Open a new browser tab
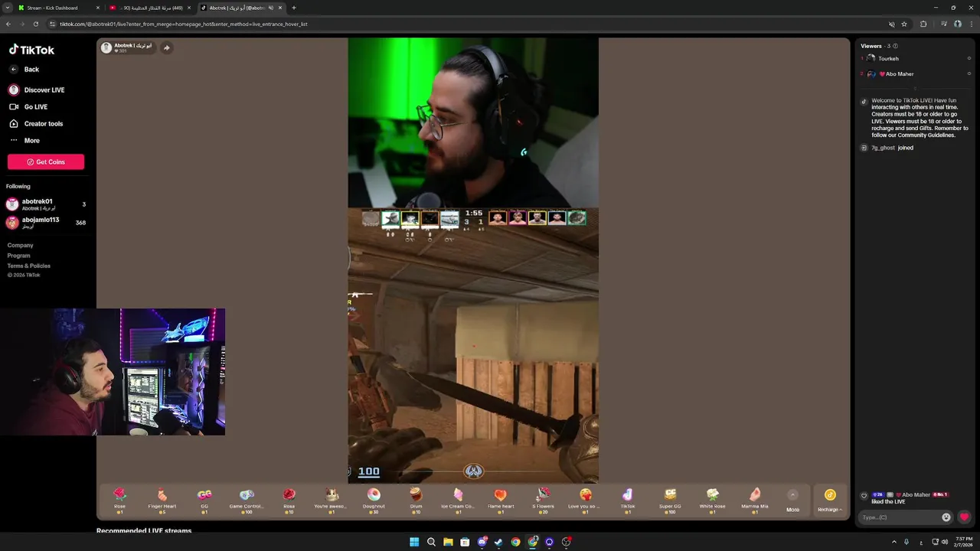The image size is (980, 551). click(294, 8)
